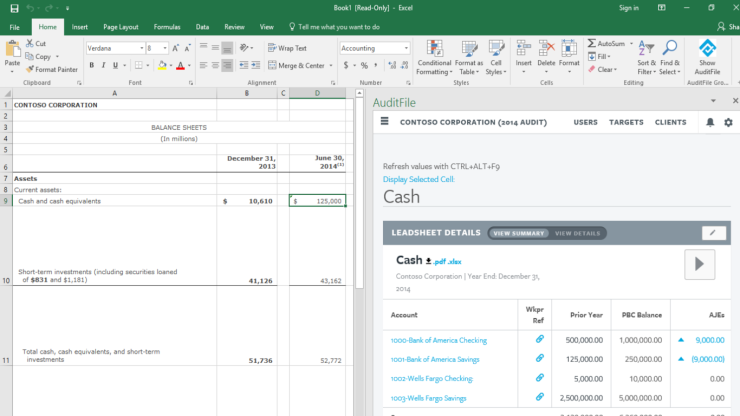Open AuditFile settings gear

tap(728, 122)
